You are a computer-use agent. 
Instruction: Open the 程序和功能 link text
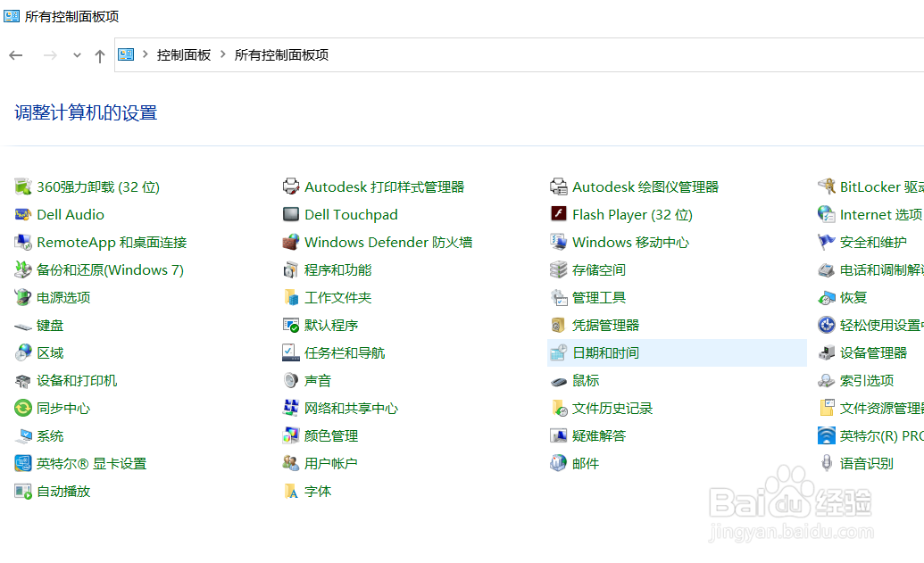337,269
